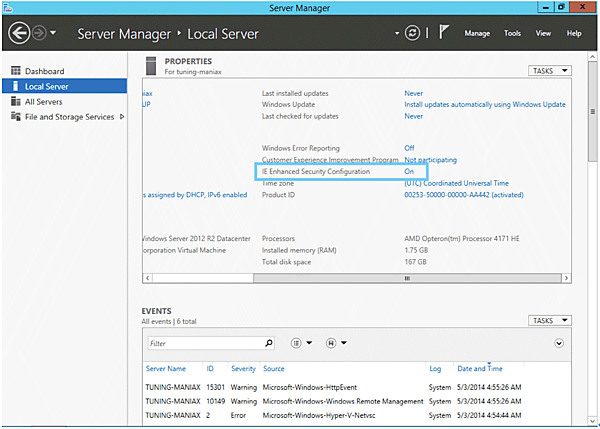This screenshot has width=600, height=429.
Task: Select the Dashboard icon in the sidebar
Action: pyautogui.click(x=16, y=71)
